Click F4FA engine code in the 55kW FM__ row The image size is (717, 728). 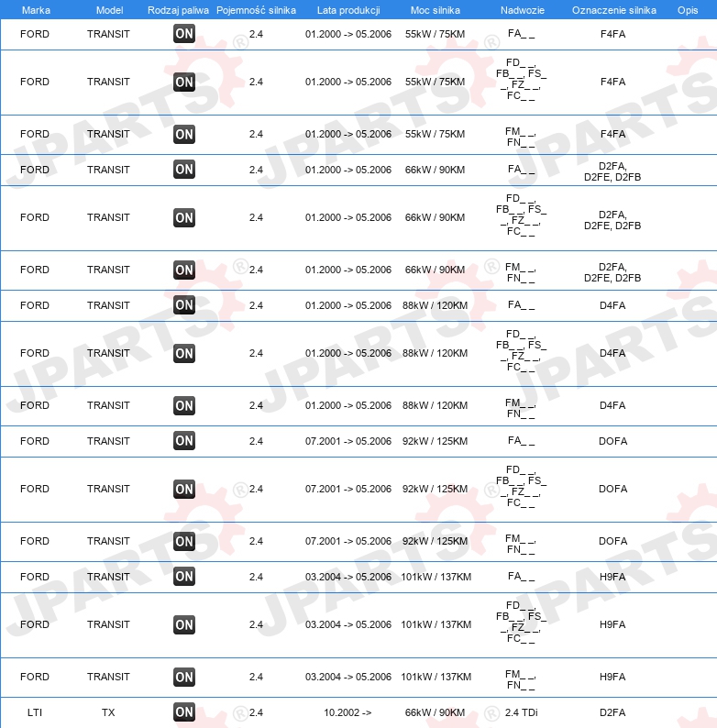pos(612,134)
